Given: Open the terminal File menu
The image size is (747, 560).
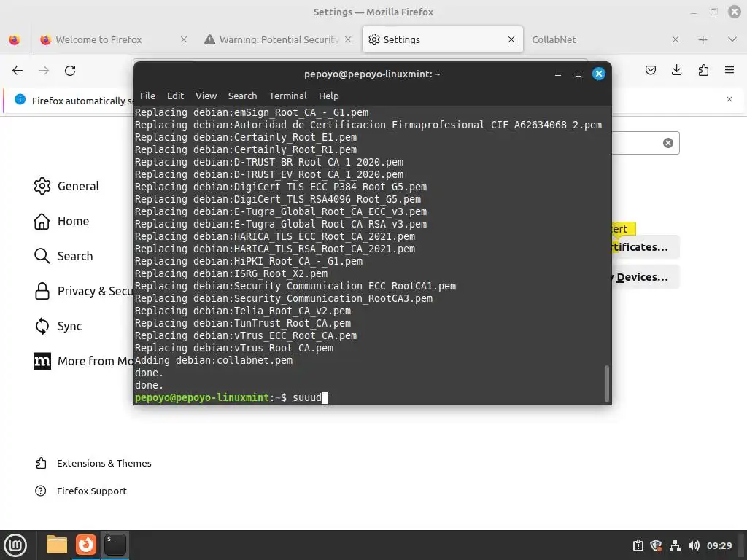Looking at the screenshot, I should pyautogui.click(x=147, y=96).
